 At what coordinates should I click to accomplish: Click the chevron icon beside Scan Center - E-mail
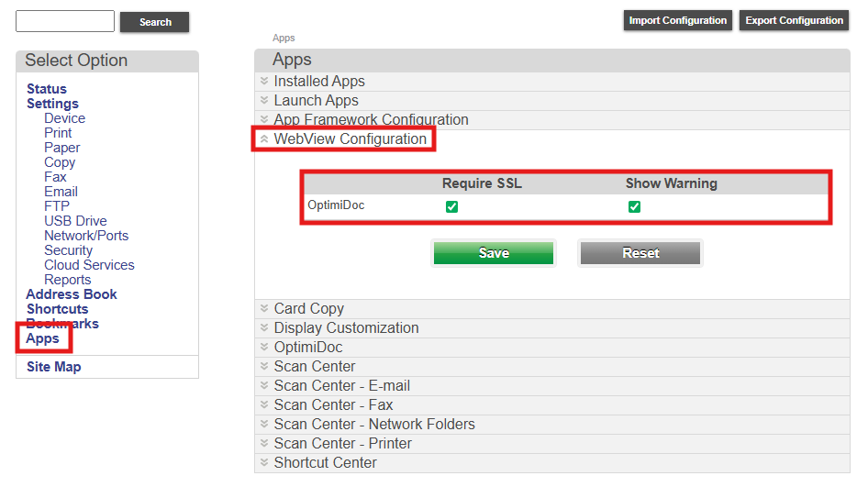coord(264,386)
